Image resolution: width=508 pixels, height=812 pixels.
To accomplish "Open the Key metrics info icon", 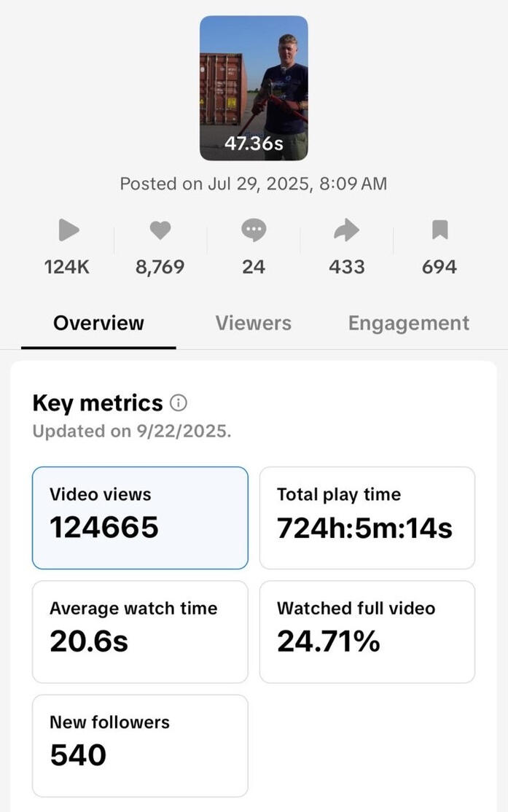I will click(179, 403).
